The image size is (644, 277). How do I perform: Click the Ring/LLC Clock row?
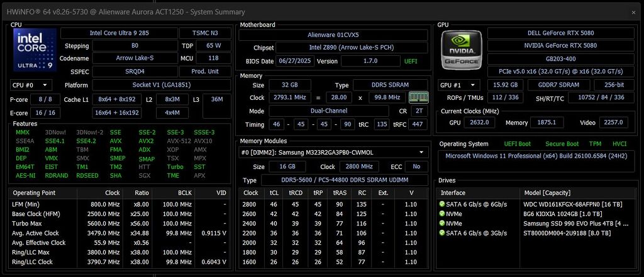tap(119, 262)
